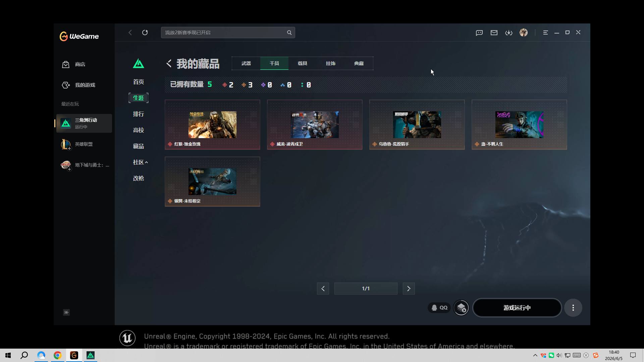The height and width of the screenshot is (362, 644).
Task: Open the 排行 ranking section
Action: click(139, 114)
